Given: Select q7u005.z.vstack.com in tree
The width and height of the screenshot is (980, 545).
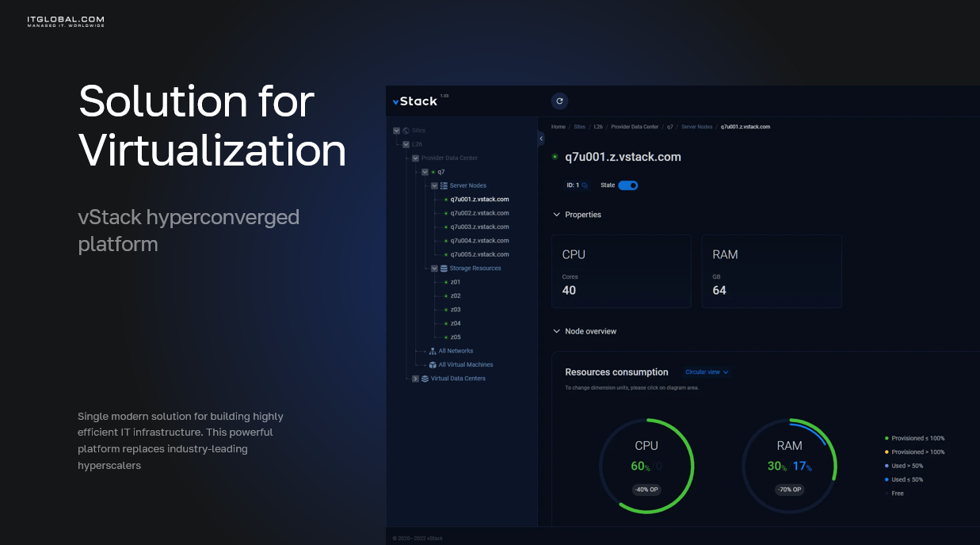Looking at the screenshot, I should [x=479, y=254].
